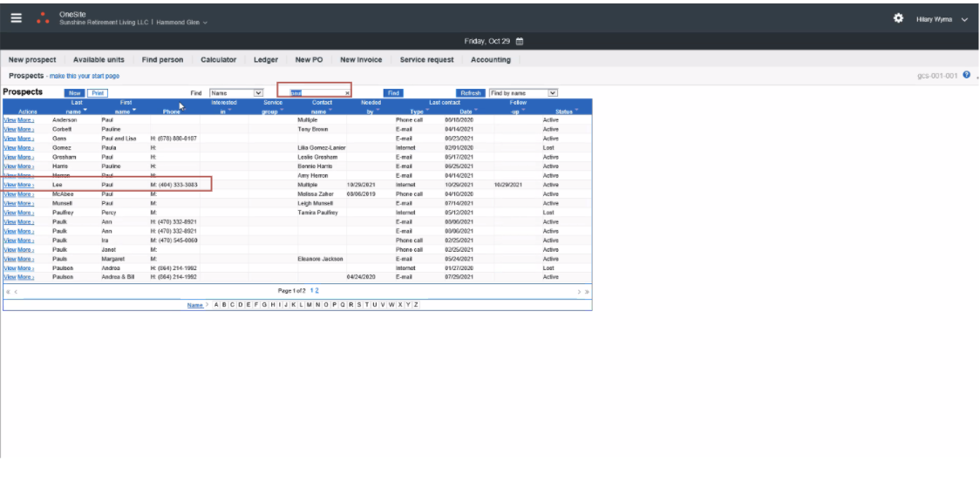Select New PO

coord(309,60)
